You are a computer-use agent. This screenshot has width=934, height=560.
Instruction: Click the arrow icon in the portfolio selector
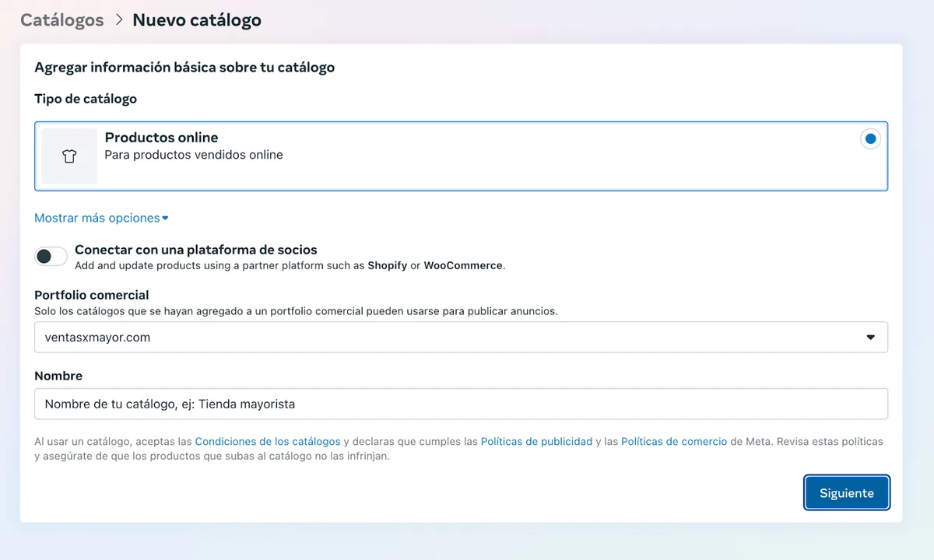(x=870, y=338)
